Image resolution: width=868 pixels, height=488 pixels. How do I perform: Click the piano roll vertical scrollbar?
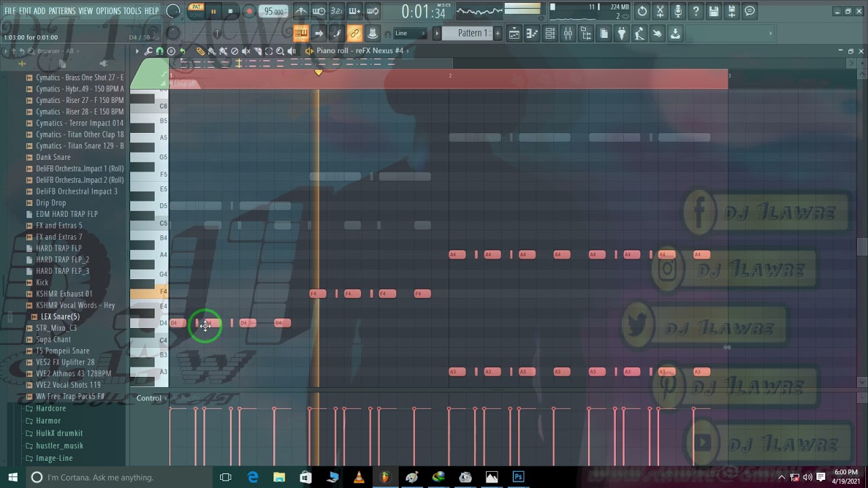point(862,247)
